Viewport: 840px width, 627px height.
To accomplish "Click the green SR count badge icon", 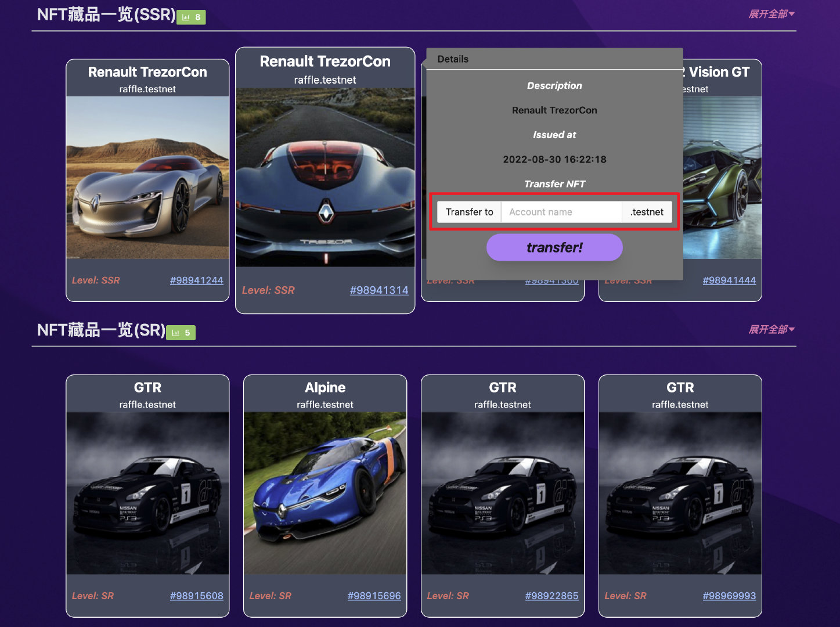I will click(181, 333).
